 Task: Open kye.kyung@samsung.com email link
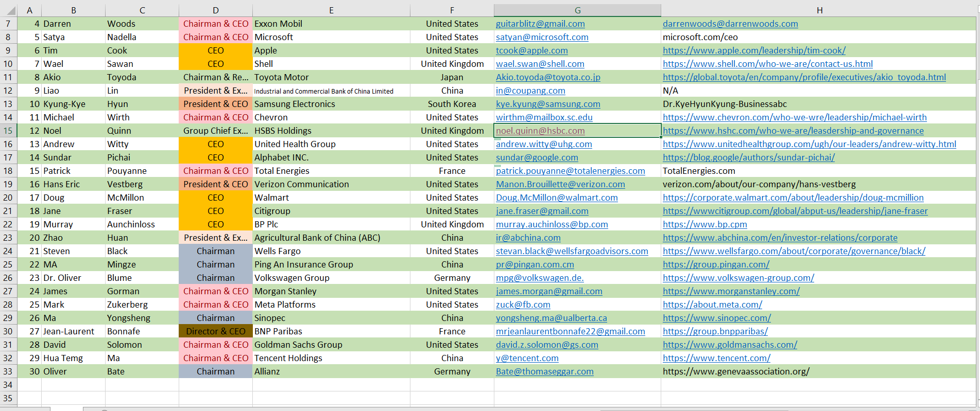[548, 104]
